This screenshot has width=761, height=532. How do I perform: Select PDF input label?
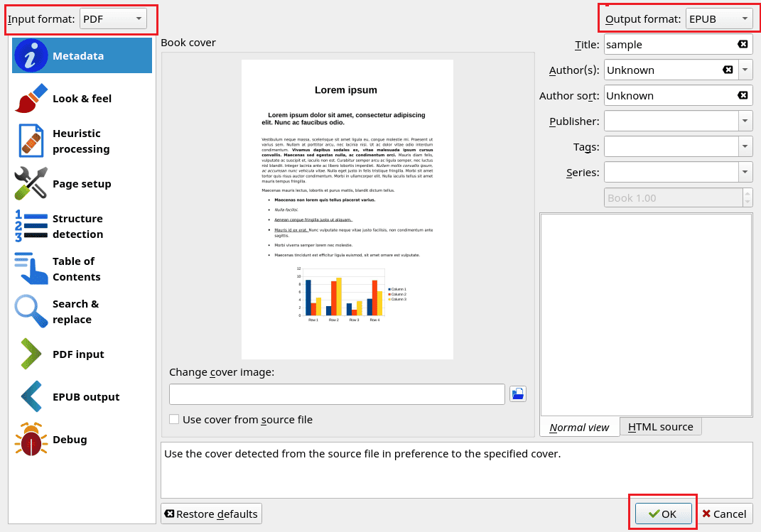[x=78, y=354]
